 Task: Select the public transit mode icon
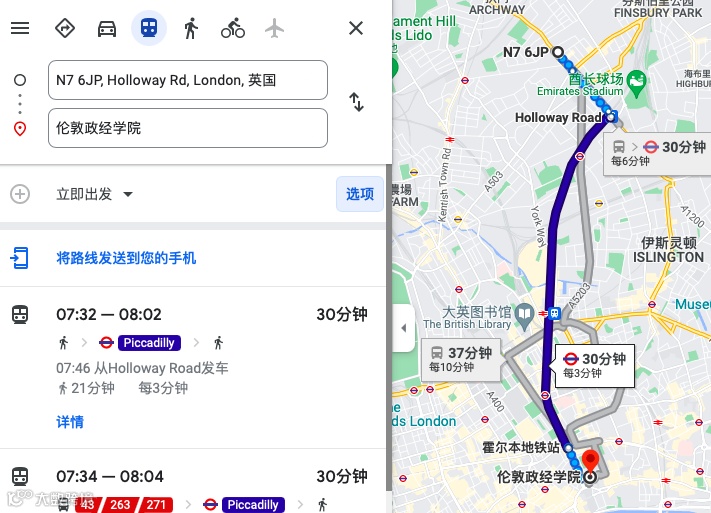click(149, 28)
